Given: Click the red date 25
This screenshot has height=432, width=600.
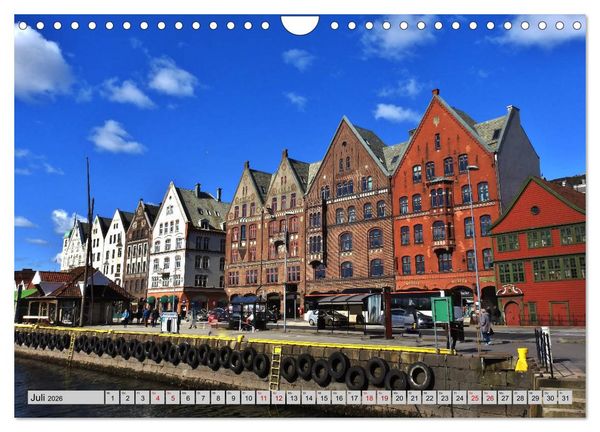Looking at the screenshot, I should [x=475, y=398].
